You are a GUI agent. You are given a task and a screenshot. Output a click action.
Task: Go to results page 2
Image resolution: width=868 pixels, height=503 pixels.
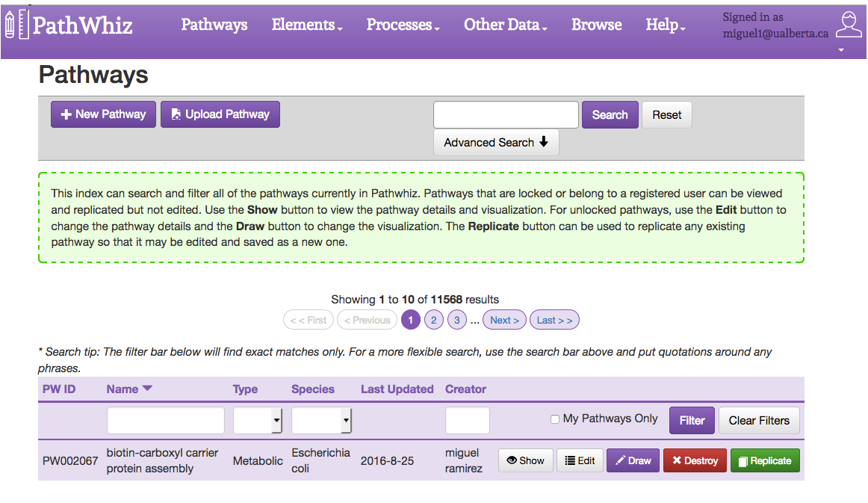434,320
